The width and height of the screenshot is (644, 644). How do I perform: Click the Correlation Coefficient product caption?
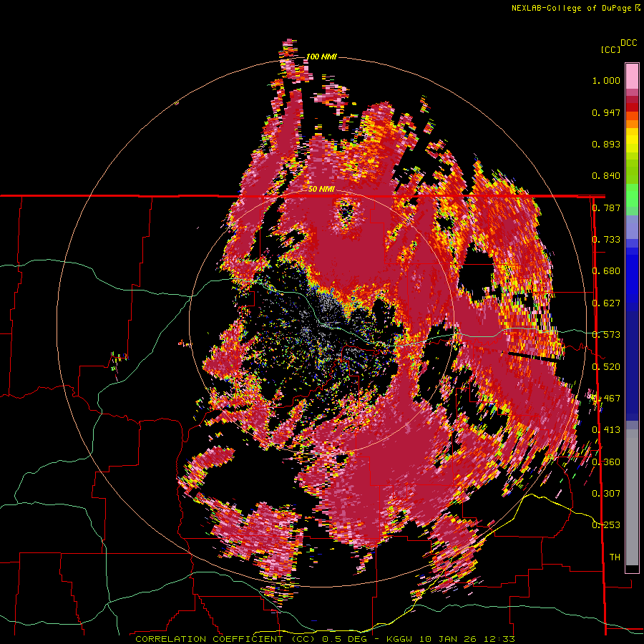point(226,639)
